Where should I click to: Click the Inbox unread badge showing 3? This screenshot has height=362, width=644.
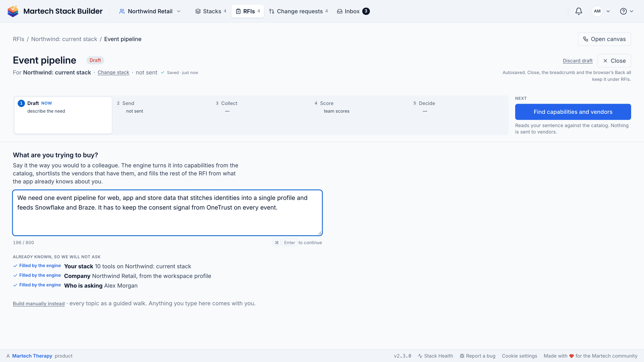pos(366,11)
